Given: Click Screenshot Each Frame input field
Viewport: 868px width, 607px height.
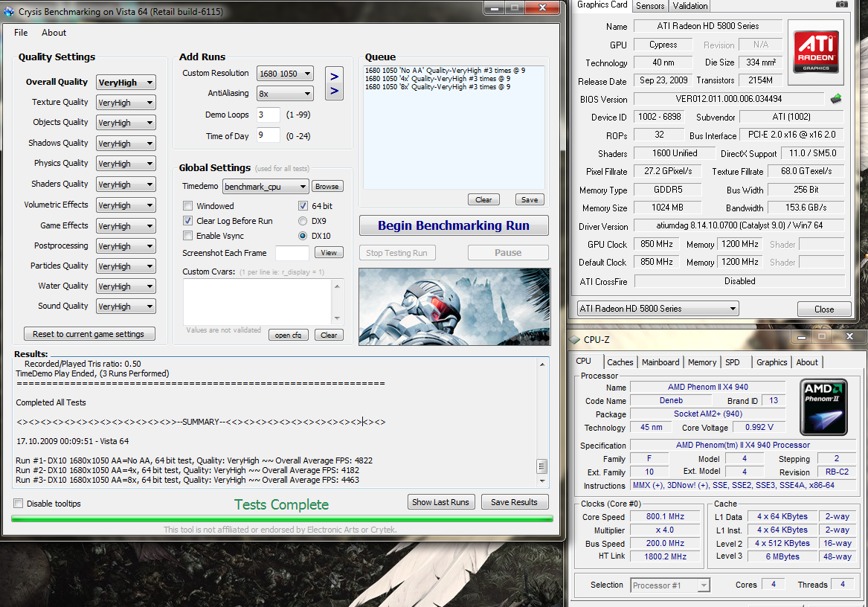Looking at the screenshot, I should point(292,253).
